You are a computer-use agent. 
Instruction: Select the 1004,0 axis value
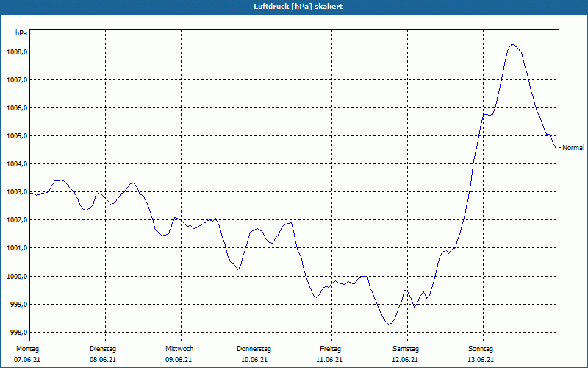pyautogui.click(x=17, y=164)
